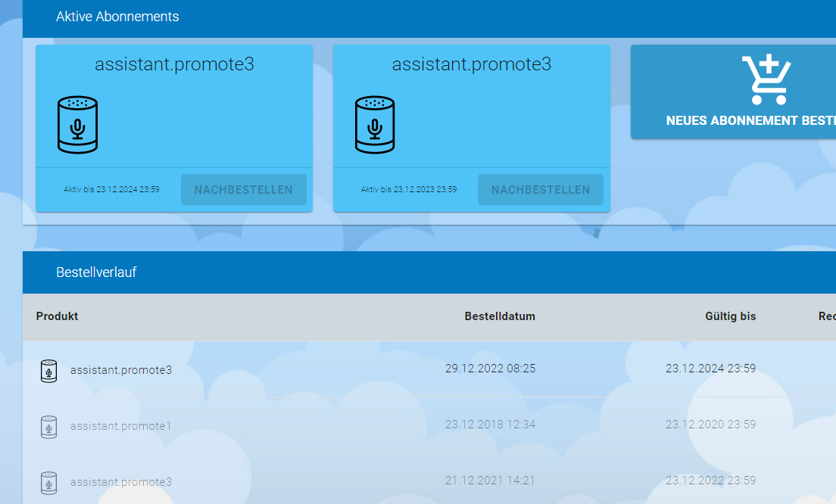836x504 pixels.
Task: Click the Produkt column header
Action: 57,316
